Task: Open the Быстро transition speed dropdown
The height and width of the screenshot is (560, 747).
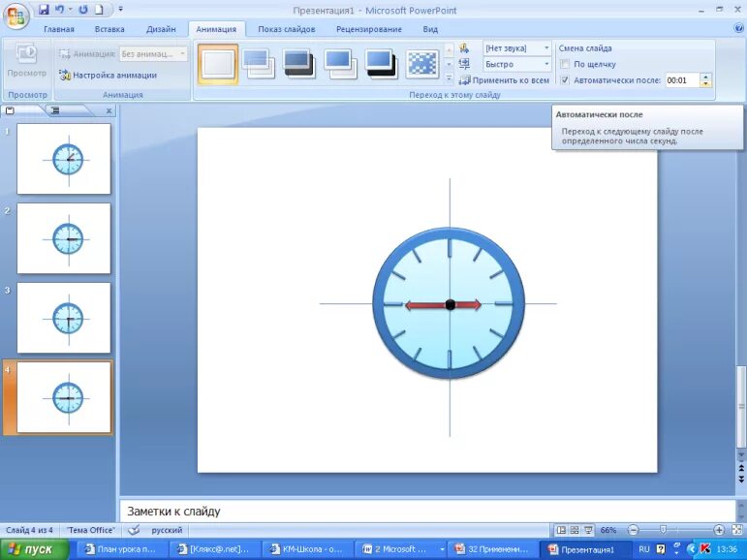Action: 517,64
